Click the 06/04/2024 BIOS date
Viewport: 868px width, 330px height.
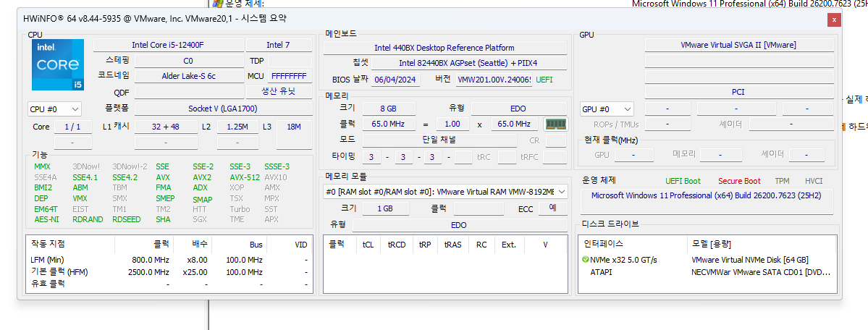[x=395, y=80]
